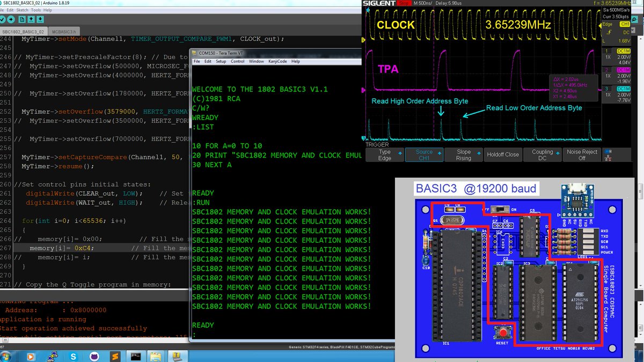Open the trigger Slope Rising dropdown

point(464,155)
